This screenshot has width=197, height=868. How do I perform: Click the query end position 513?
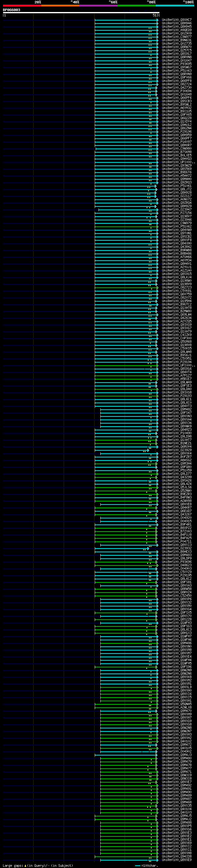click(155, 15)
